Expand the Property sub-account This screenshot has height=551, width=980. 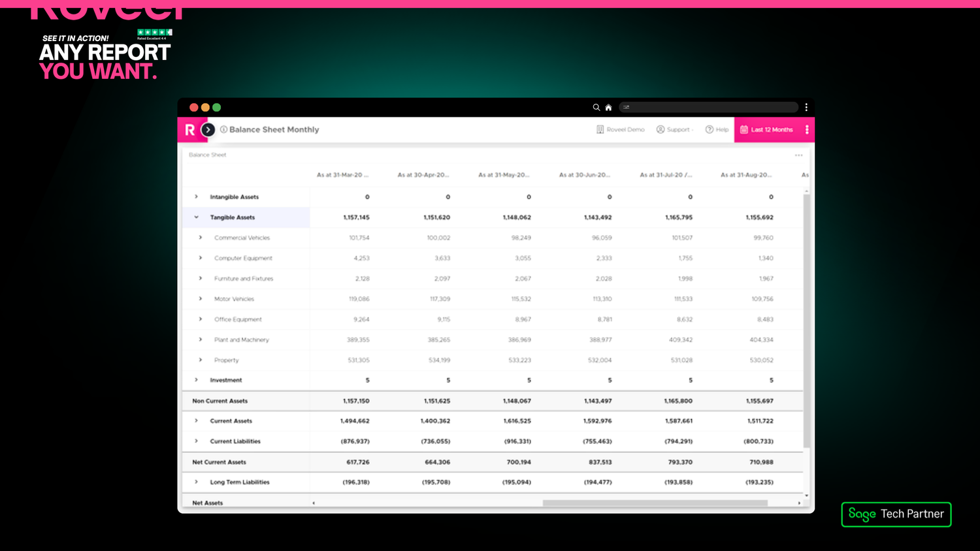(200, 360)
